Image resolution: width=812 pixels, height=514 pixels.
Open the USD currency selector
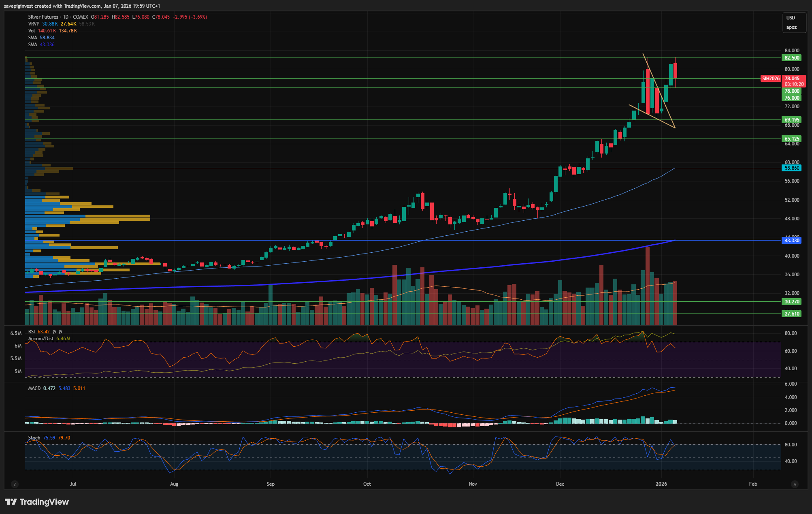[791, 18]
